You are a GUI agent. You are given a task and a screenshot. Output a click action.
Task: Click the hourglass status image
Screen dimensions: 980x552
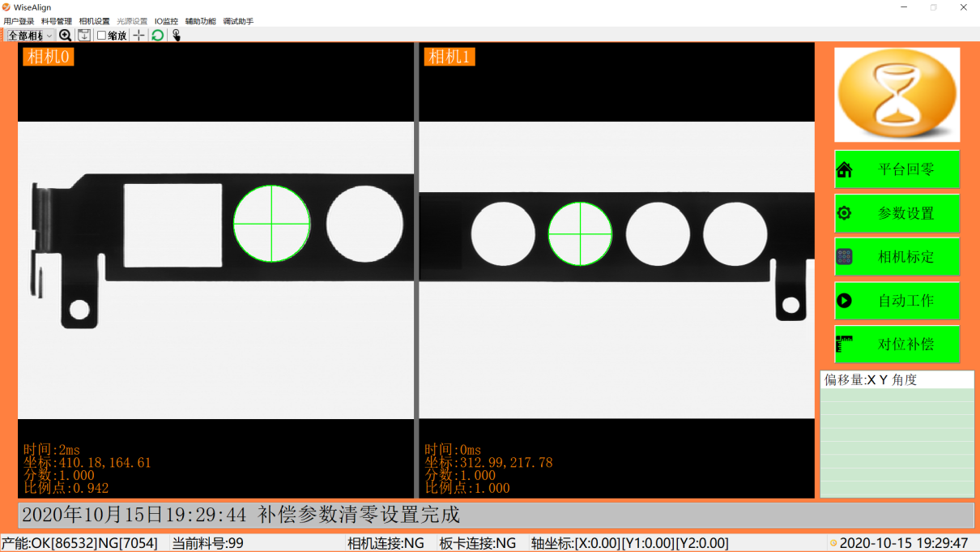[897, 94]
